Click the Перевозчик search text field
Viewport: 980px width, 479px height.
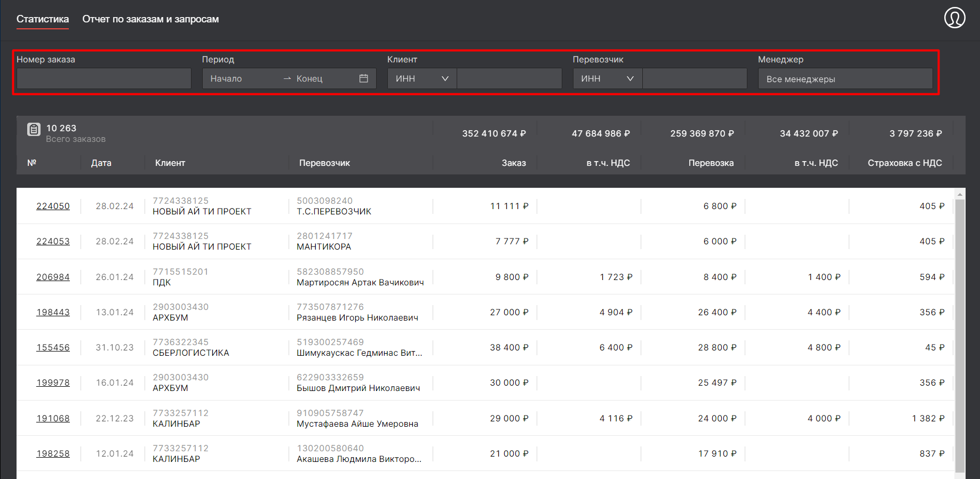pyautogui.click(x=695, y=78)
